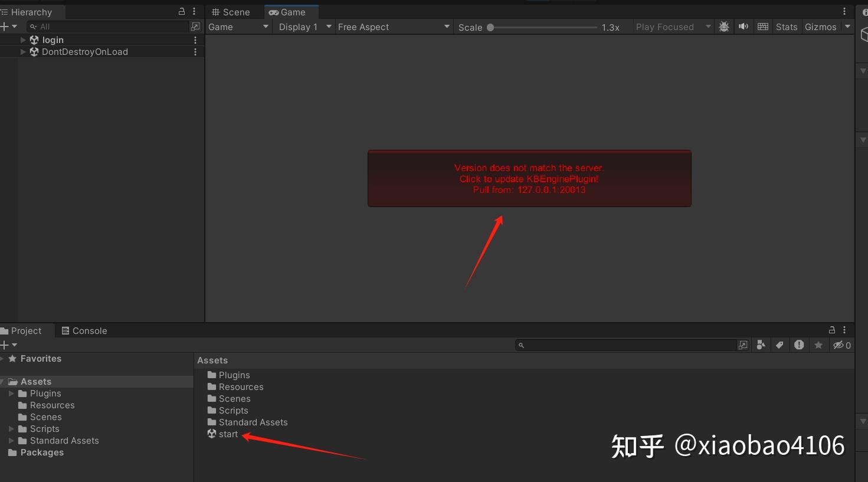Open the Free Aspect ratio dropdown
The height and width of the screenshot is (482, 868).
(393, 27)
